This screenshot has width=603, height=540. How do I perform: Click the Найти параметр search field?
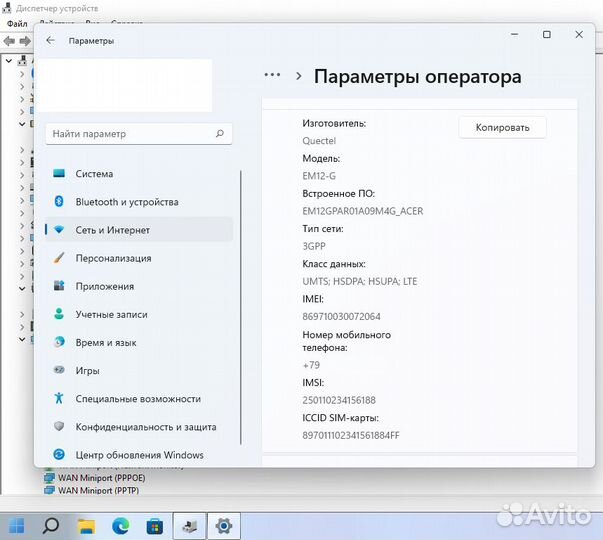pos(130,133)
